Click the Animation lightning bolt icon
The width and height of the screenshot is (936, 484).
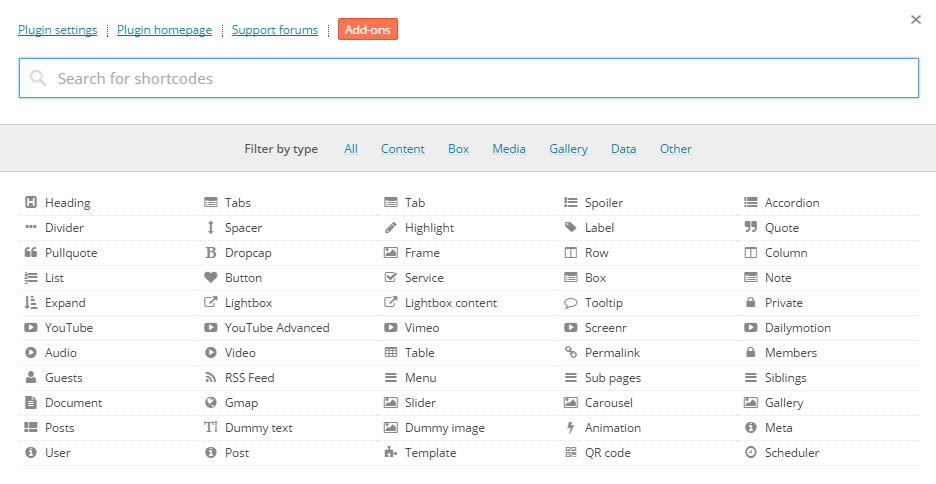click(571, 428)
